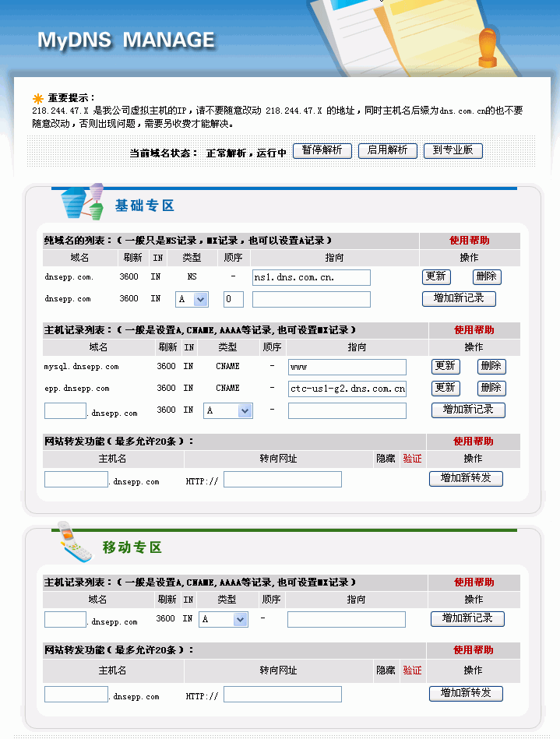Update the dnsepp.com. NS record

point(436,276)
